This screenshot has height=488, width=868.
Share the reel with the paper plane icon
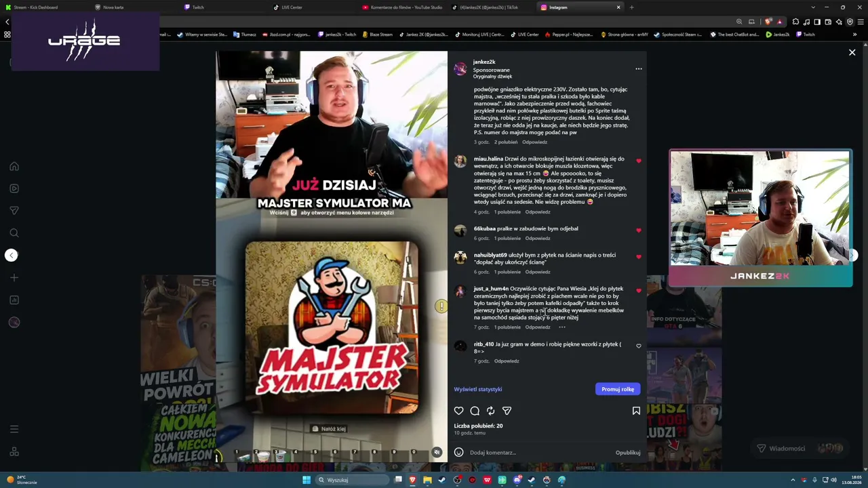point(507,411)
